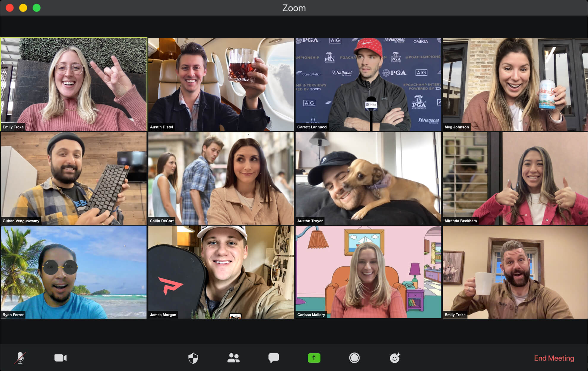Screen dimensions: 588x371
Task: Click the green Share Screen button
Action: click(314, 358)
